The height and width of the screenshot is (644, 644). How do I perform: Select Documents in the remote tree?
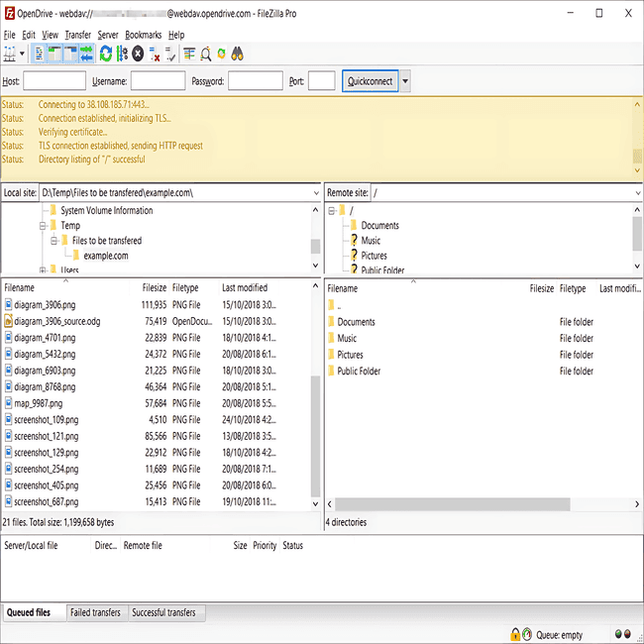click(x=379, y=226)
